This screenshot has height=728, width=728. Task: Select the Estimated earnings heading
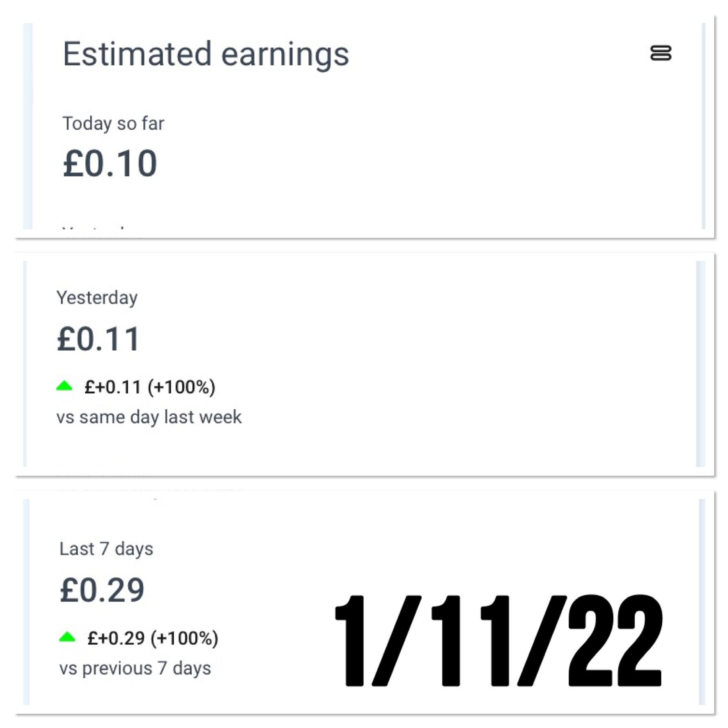pos(206,54)
